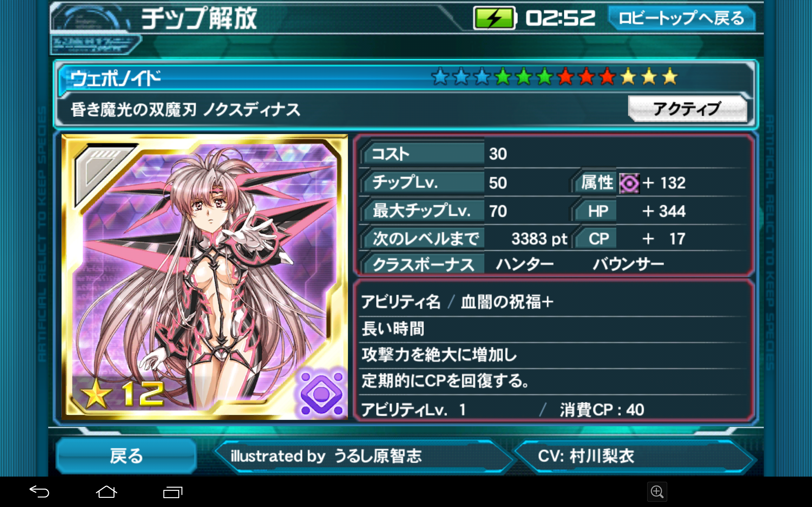Tap the magnifier zoom icon
This screenshot has width=812, height=507.
pos(657,492)
